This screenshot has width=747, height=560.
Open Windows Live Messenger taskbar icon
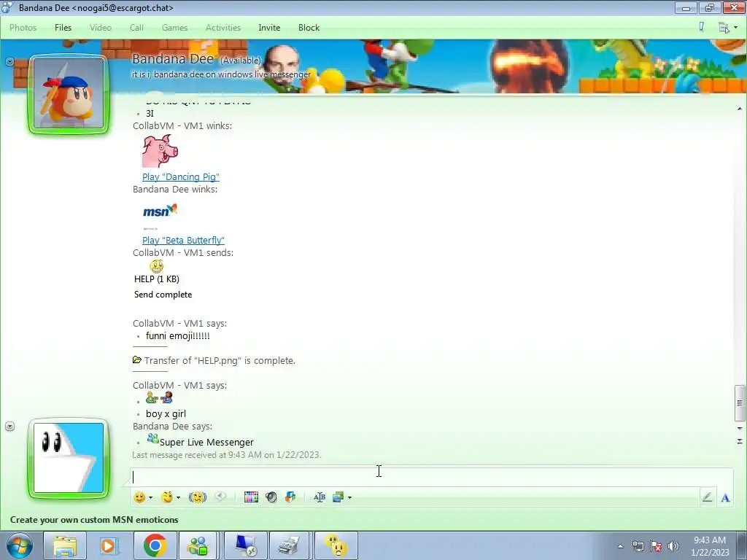198,545
